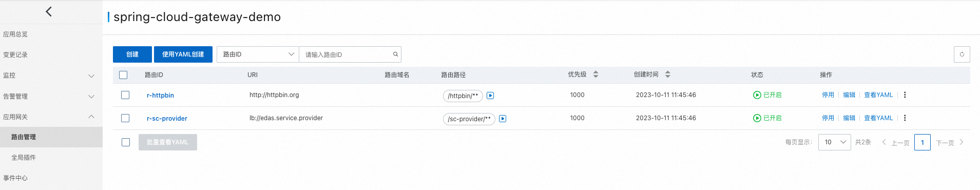Open 全局插件 in the sidebar
The width and height of the screenshot is (980, 190).
point(24,158)
